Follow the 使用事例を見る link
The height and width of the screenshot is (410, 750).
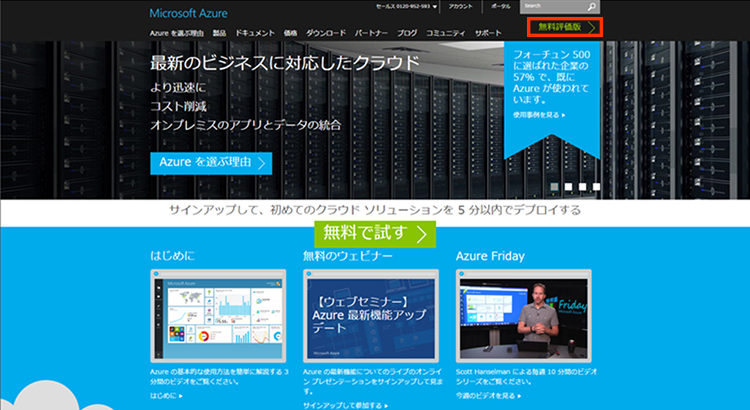click(x=538, y=115)
